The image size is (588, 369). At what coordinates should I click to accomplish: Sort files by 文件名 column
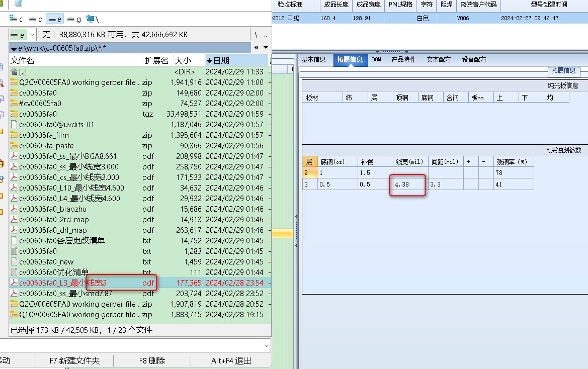pyautogui.click(x=76, y=61)
